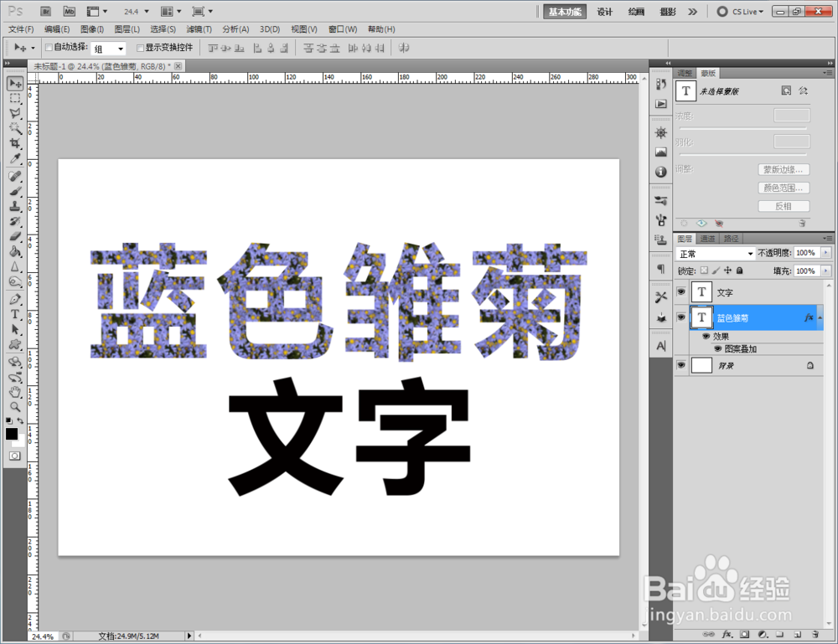The image size is (838, 644).
Task: Select the Path Selection arrow tool
Action: pos(15,329)
